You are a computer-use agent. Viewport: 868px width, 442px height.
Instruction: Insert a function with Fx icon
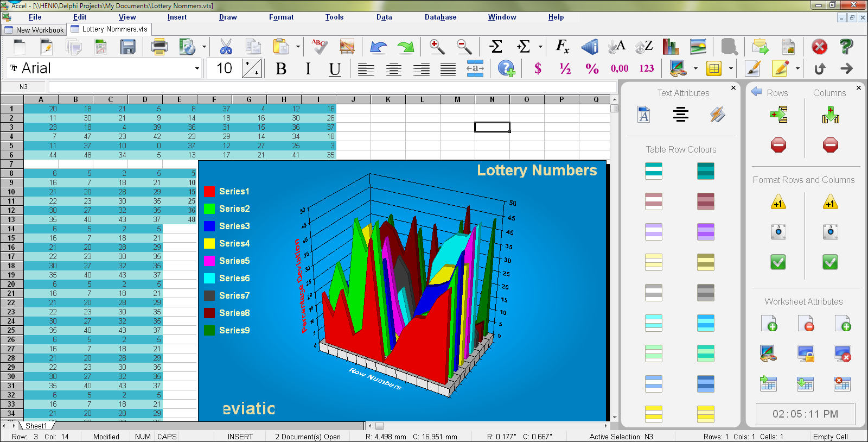coord(563,47)
